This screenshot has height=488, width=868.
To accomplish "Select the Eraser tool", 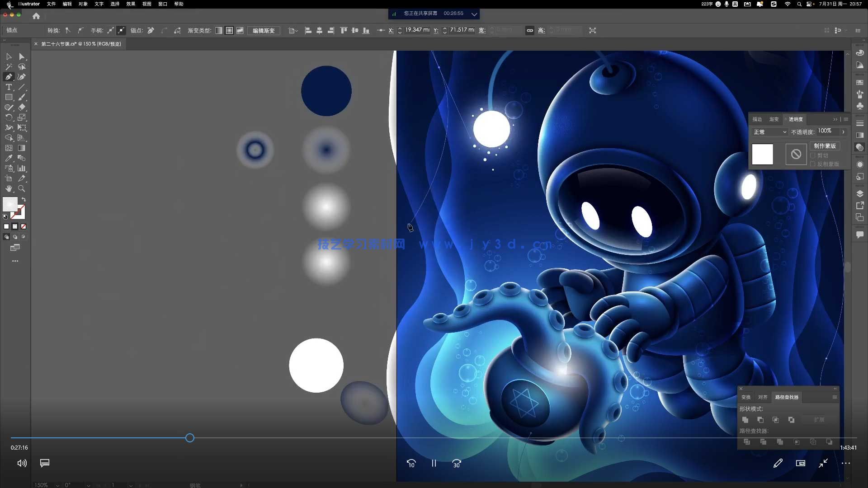I will 21,108.
